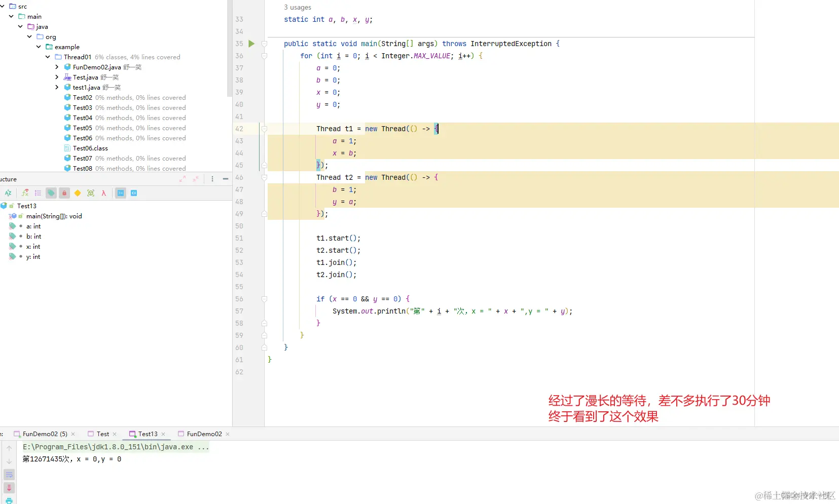839x504 pixels.
Task: Click on t1.start(); code line
Action: pyautogui.click(x=338, y=238)
